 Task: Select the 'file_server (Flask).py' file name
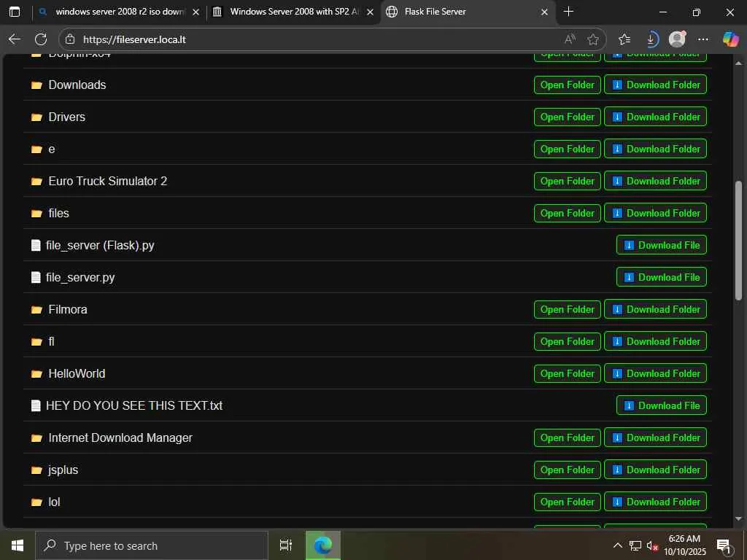100,245
